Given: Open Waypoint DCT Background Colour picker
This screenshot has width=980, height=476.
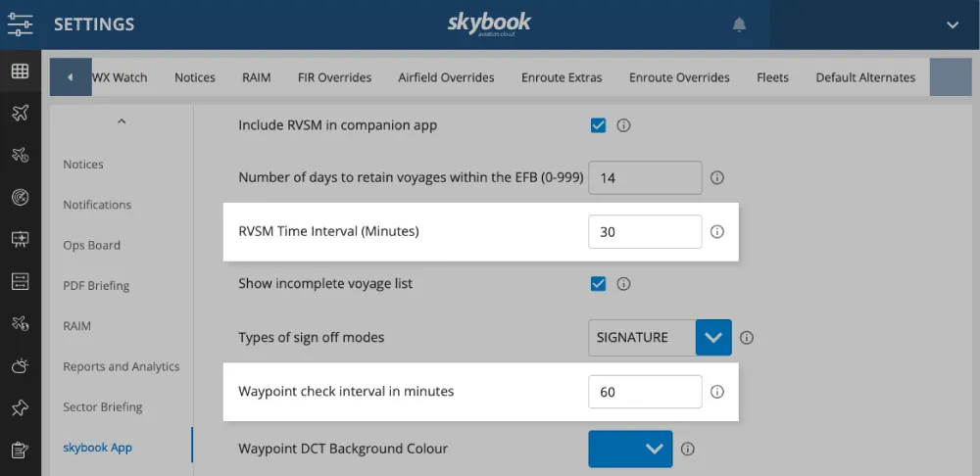Looking at the screenshot, I should click(630, 449).
